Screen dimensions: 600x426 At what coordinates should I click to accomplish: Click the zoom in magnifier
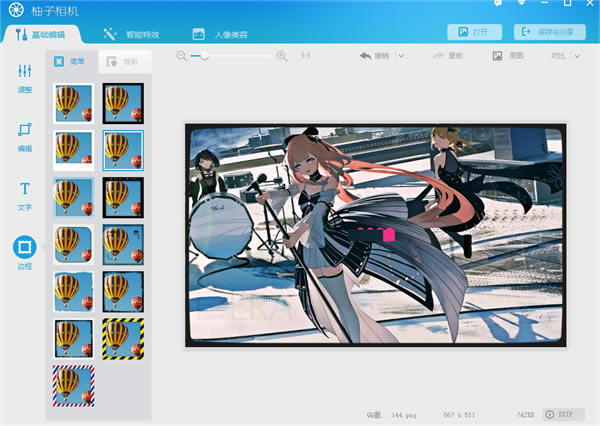pyautogui.click(x=282, y=56)
